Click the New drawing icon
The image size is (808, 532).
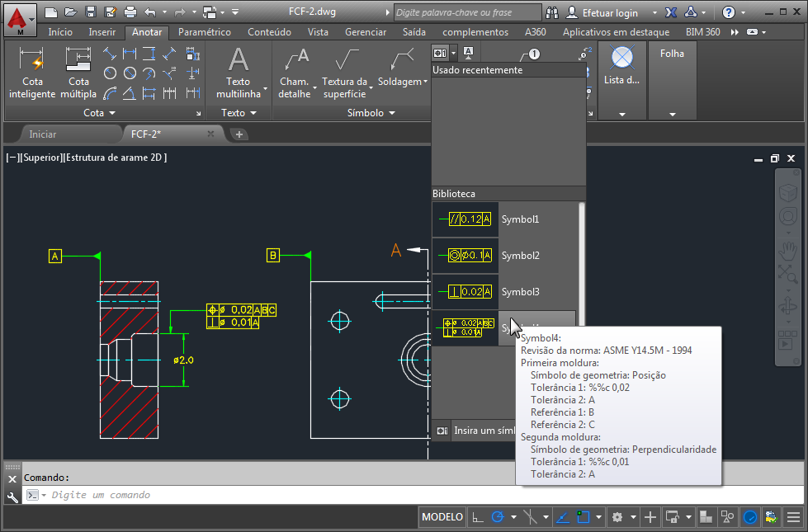click(x=50, y=12)
